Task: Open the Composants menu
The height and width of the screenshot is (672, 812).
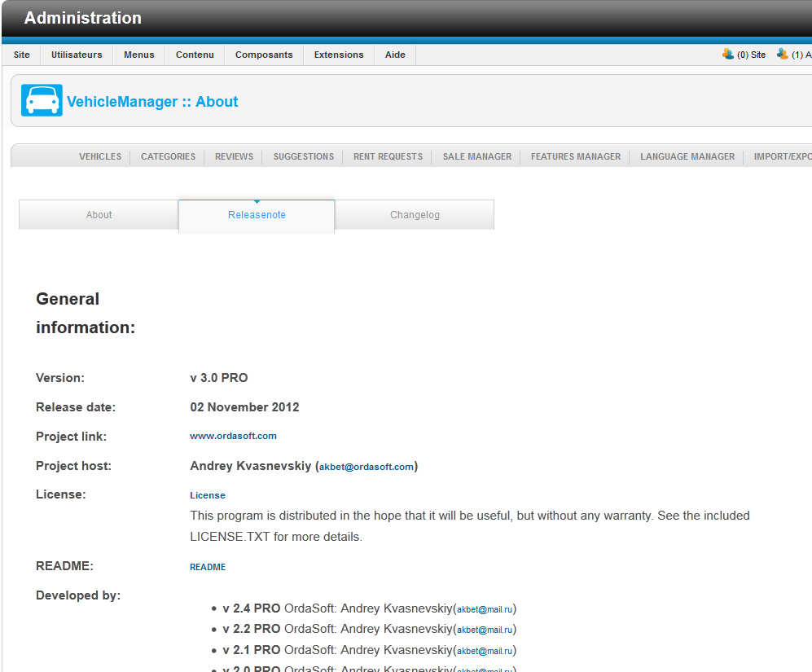Action: [x=264, y=55]
